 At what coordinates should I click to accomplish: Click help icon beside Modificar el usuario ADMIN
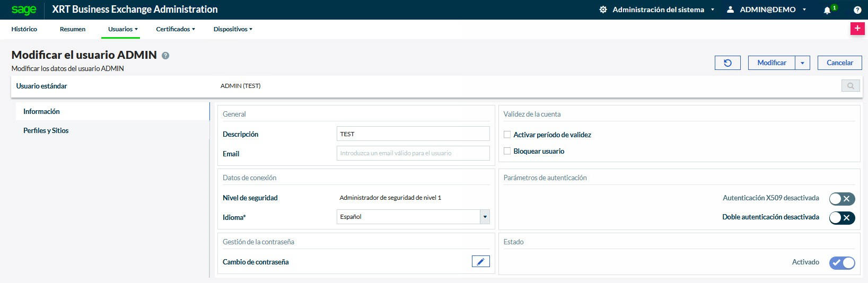pyautogui.click(x=165, y=56)
